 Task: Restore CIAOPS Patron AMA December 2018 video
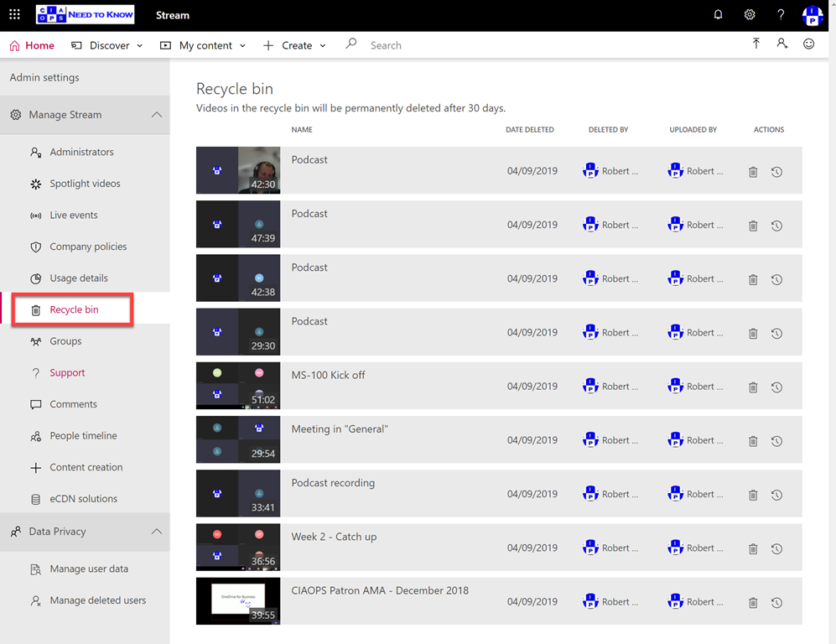coord(776,602)
